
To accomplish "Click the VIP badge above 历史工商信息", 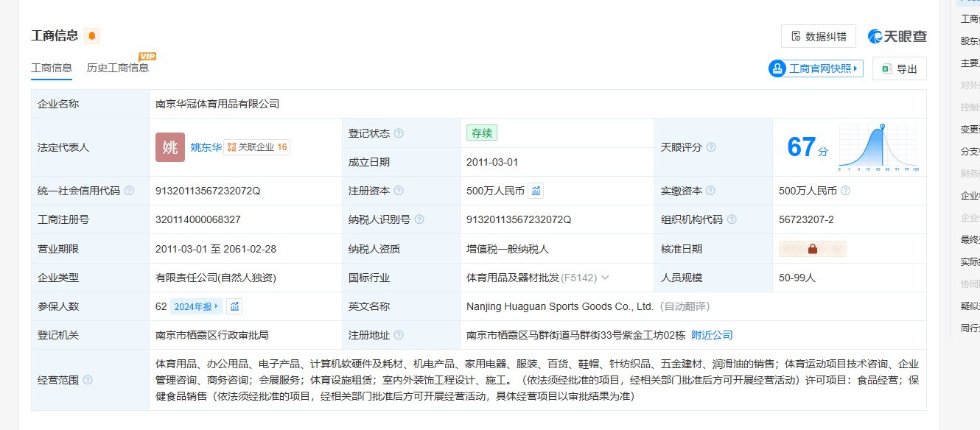I will pos(147,56).
